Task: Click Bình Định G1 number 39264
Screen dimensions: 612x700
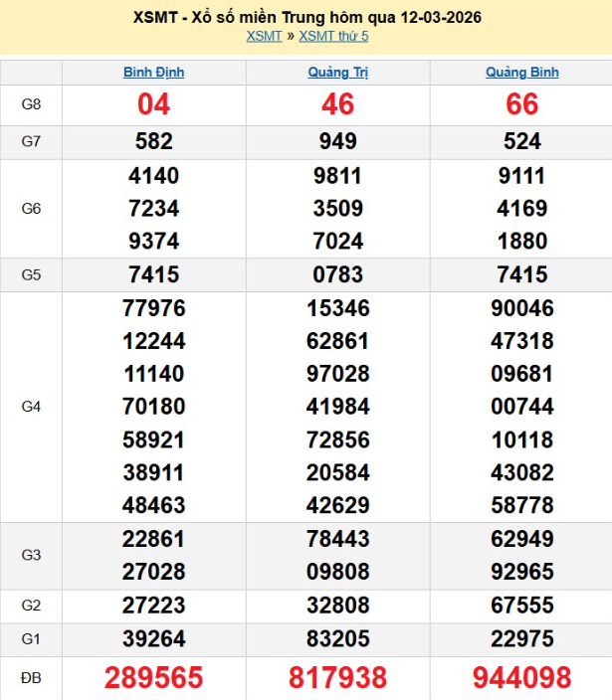Action: pos(153,637)
